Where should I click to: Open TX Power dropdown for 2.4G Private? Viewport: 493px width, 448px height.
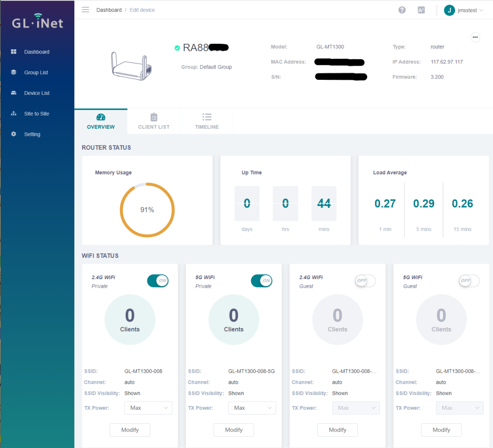[x=148, y=408]
